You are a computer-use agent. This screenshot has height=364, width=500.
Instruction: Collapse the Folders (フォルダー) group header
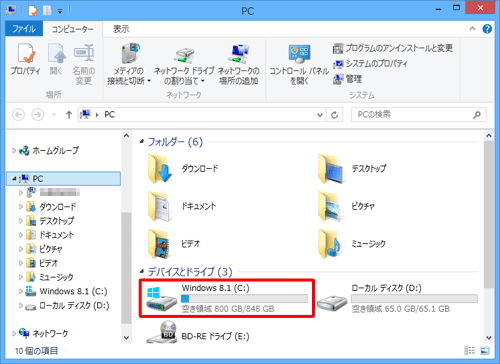click(x=142, y=142)
